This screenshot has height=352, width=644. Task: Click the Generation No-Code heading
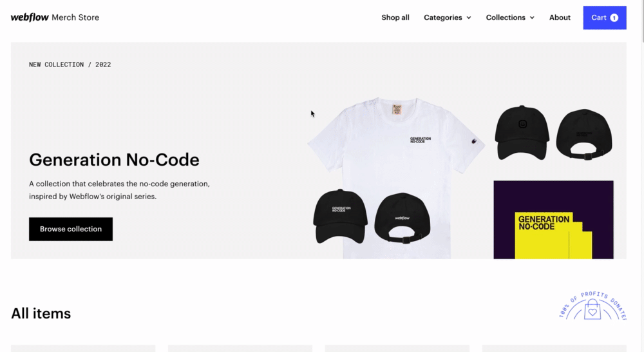point(114,159)
